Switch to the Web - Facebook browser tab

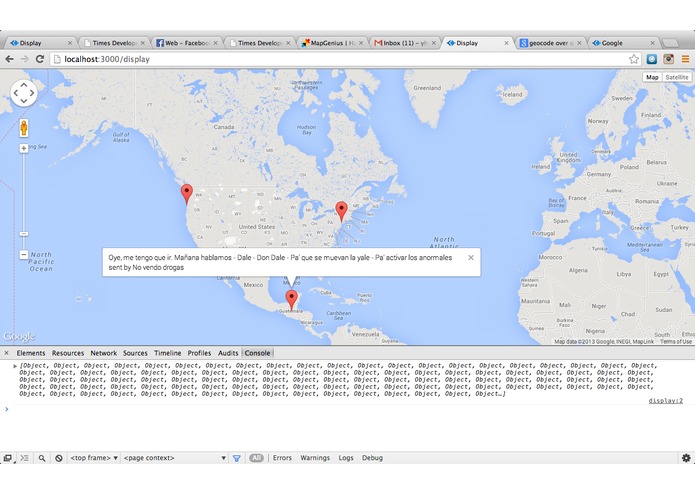pos(186,43)
